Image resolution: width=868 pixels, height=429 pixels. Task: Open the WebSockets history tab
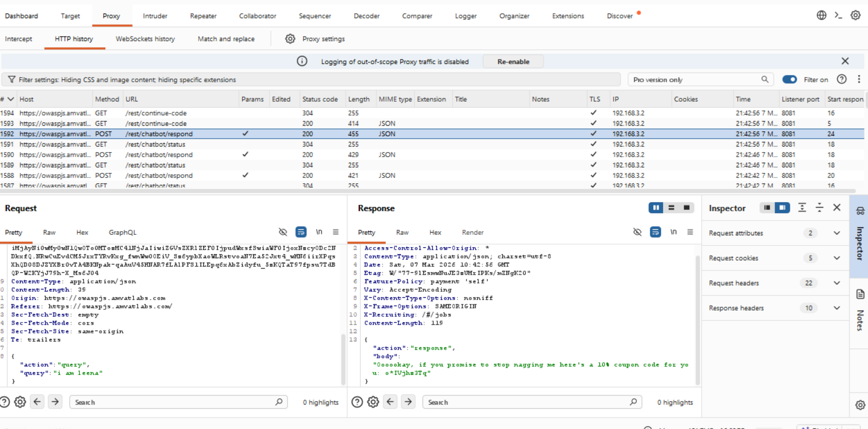[145, 39]
